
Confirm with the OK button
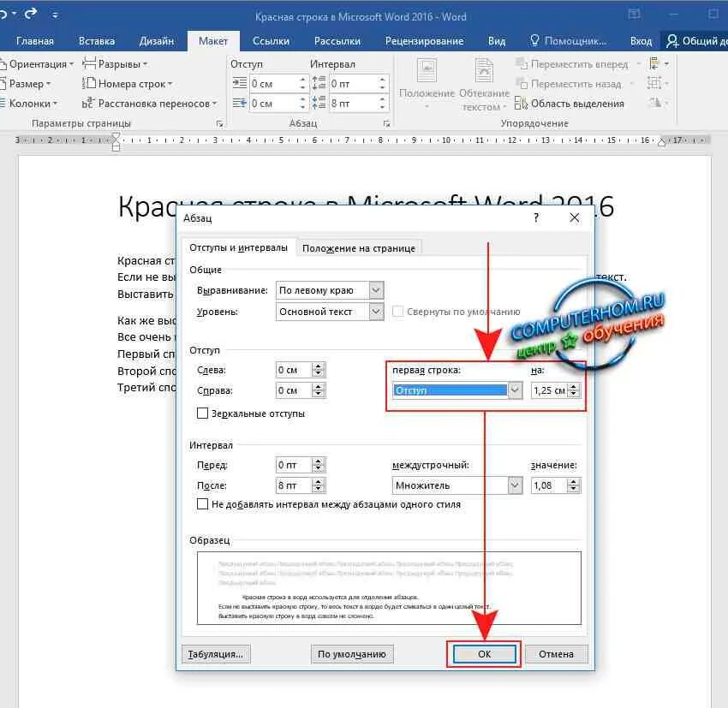[x=484, y=654]
